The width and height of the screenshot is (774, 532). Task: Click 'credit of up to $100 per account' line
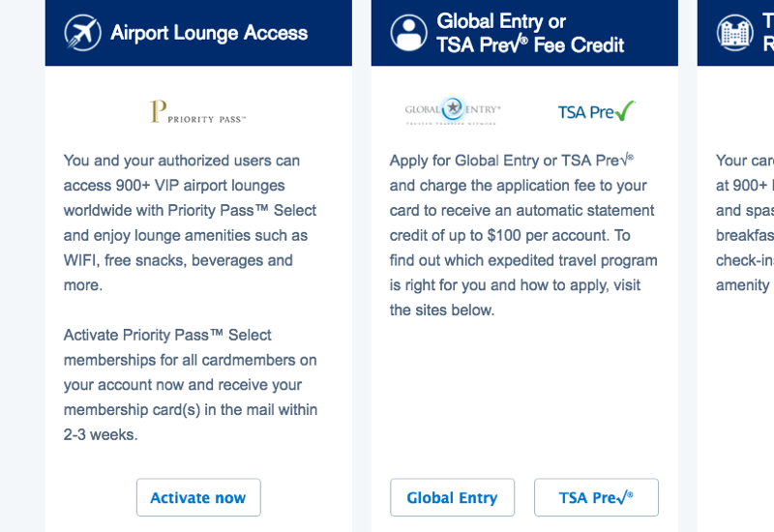(x=510, y=235)
